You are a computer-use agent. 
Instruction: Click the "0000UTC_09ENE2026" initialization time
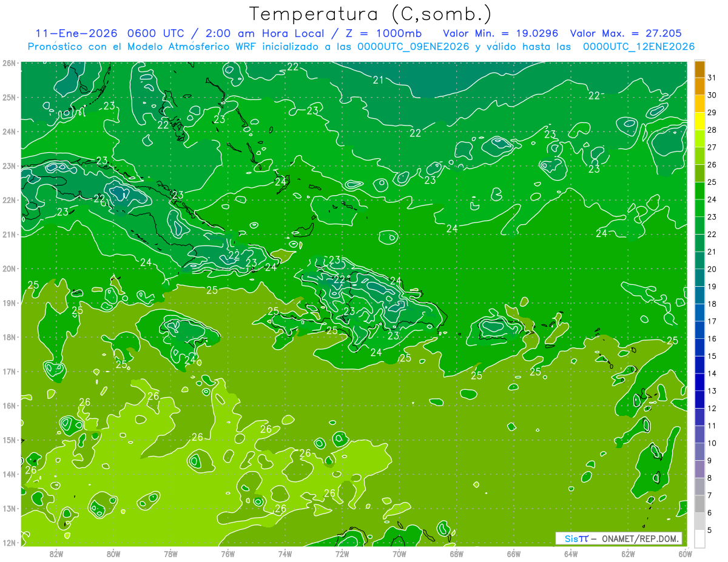(414, 46)
